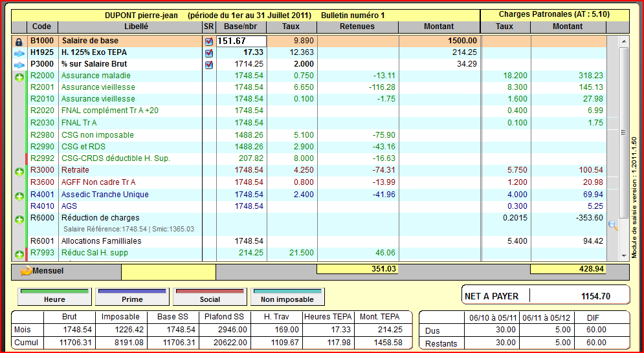Click the blue arrow icon beside H1925
Viewport: 644px width, 353px height.
[x=19, y=54]
